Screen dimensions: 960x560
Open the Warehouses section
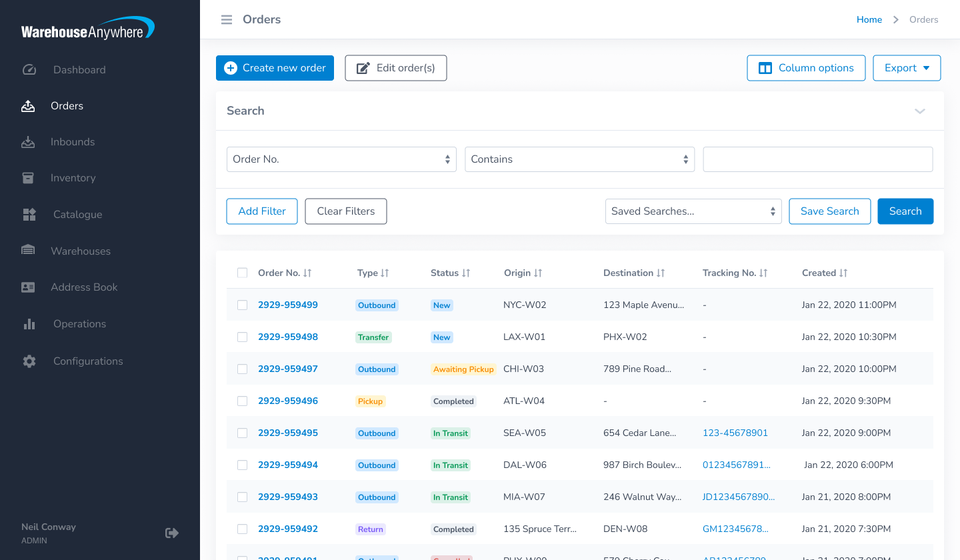[x=81, y=251]
